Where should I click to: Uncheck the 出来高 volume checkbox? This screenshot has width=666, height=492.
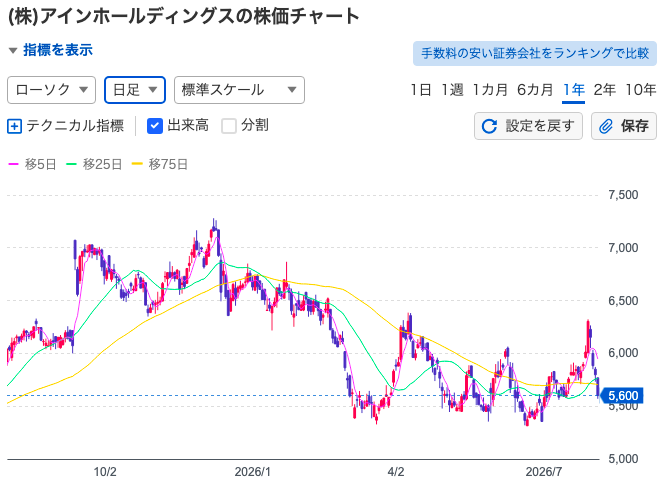[x=155, y=126]
